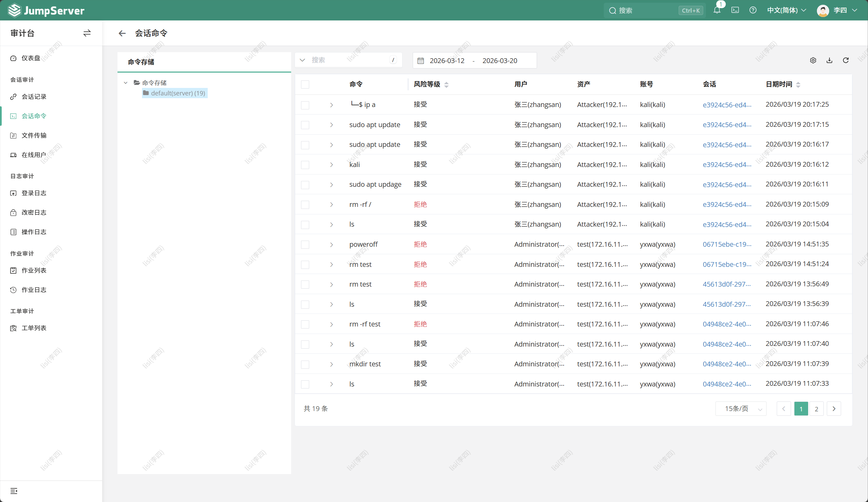Click the table column settings gear icon
The height and width of the screenshot is (502, 868).
(x=813, y=60)
